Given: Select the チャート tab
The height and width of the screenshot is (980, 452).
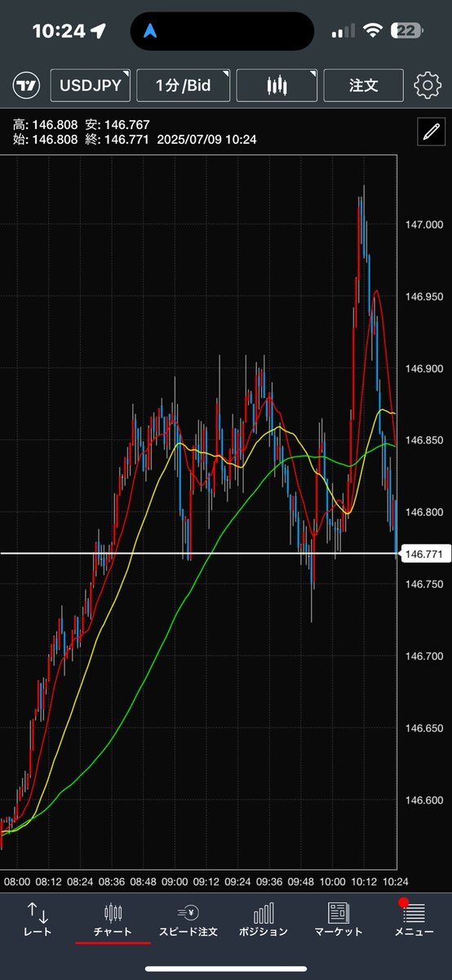Looking at the screenshot, I should click(x=113, y=920).
